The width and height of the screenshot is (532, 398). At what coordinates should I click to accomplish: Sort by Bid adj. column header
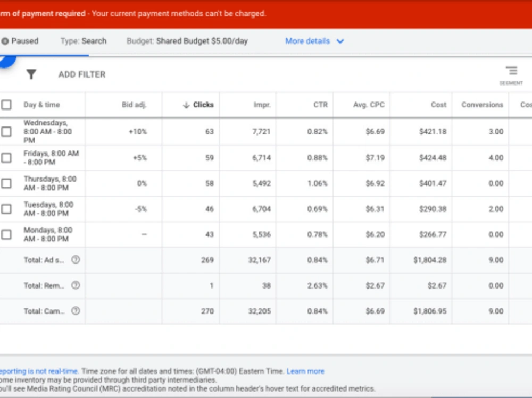click(134, 105)
